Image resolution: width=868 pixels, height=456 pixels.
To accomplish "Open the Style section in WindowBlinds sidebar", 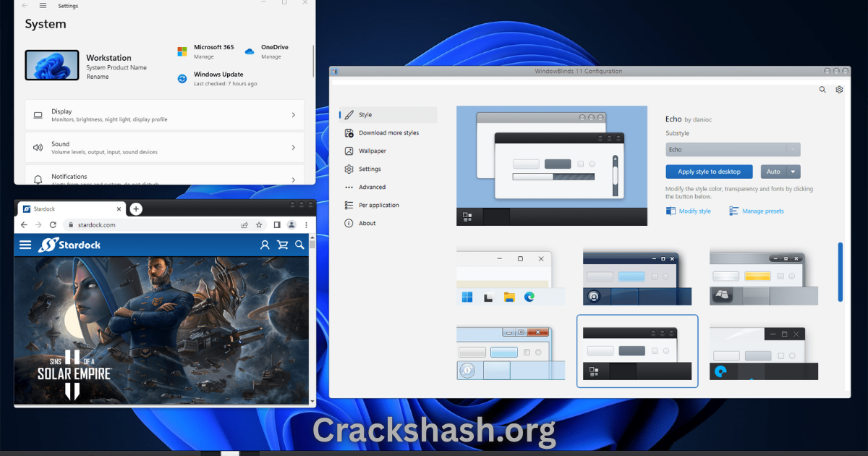I will coord(388,115).
